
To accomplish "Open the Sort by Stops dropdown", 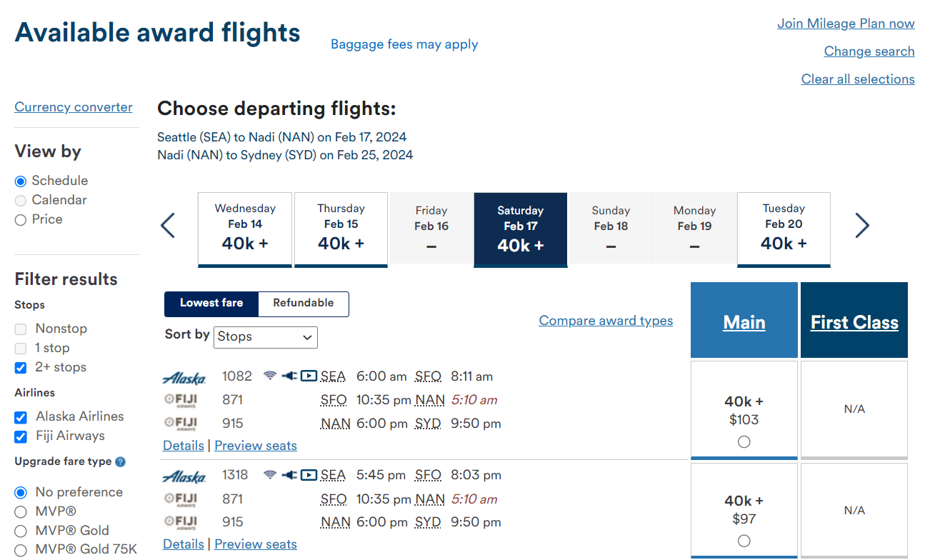I will coord(265,337).
